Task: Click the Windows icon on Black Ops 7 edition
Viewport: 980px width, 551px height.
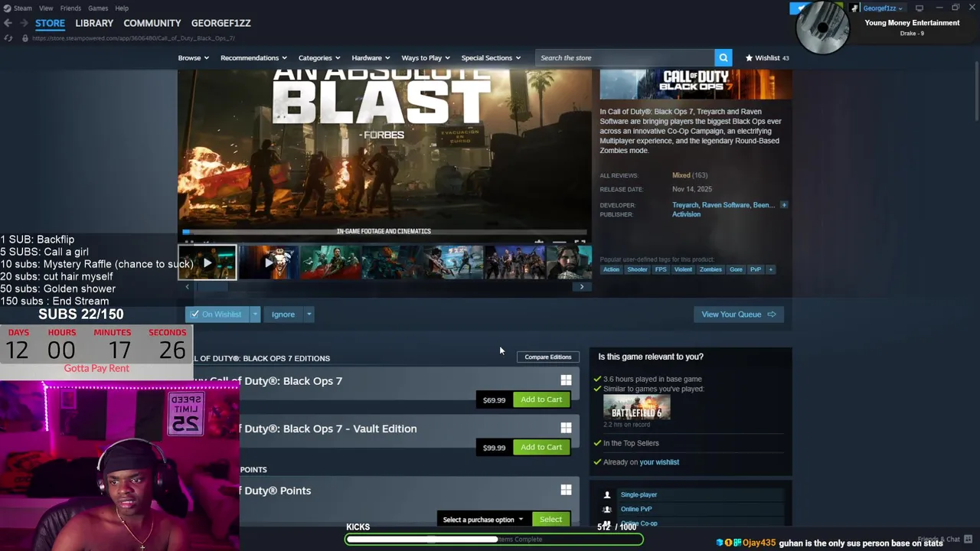Action: (566, 380)
